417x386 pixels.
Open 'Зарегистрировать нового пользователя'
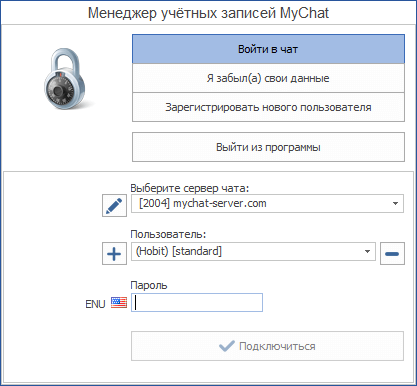[268, 107]
